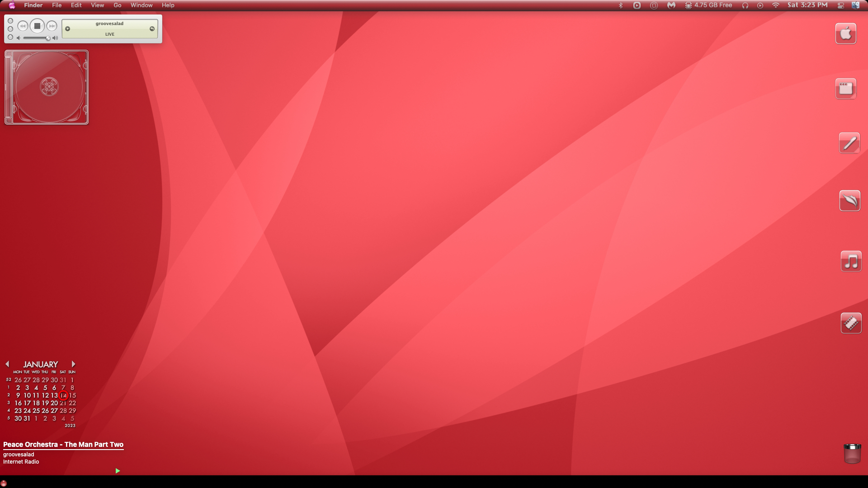The width and height of the screenshot is (868, 488).
Task: Click the rewind button in mini player
Action: [23, 26]
